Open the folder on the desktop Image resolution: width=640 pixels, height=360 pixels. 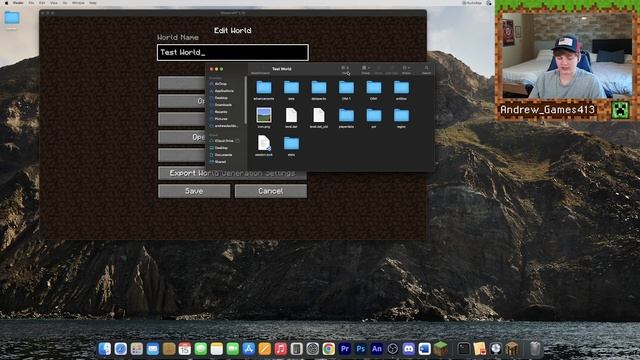[x=12, y=18]
